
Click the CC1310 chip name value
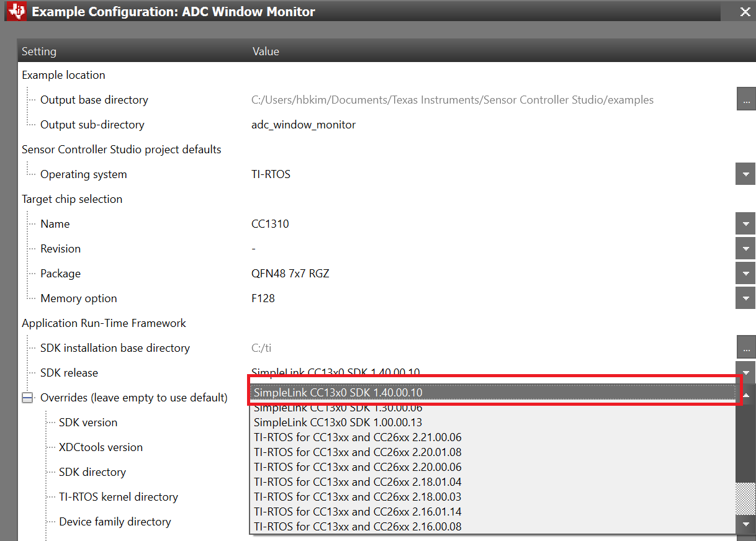point(270,224)
